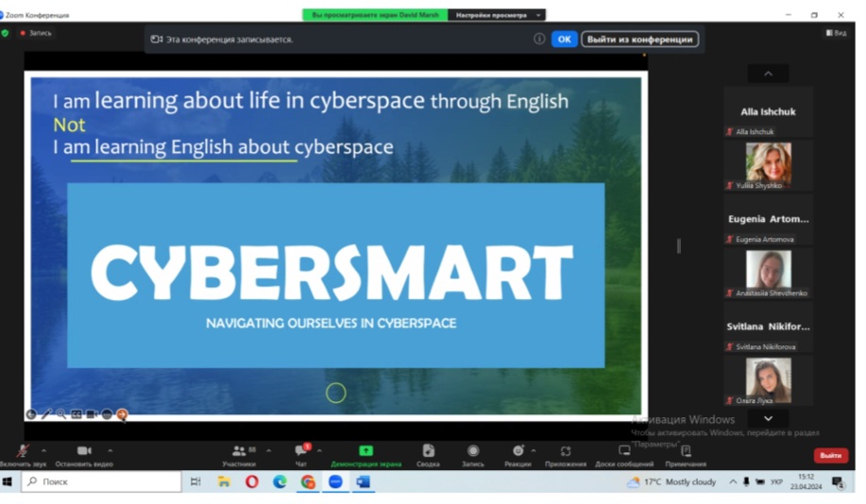The image size is (866, 504).
Task: Open the Приложения apps panel
Action: tap(565, 451)
